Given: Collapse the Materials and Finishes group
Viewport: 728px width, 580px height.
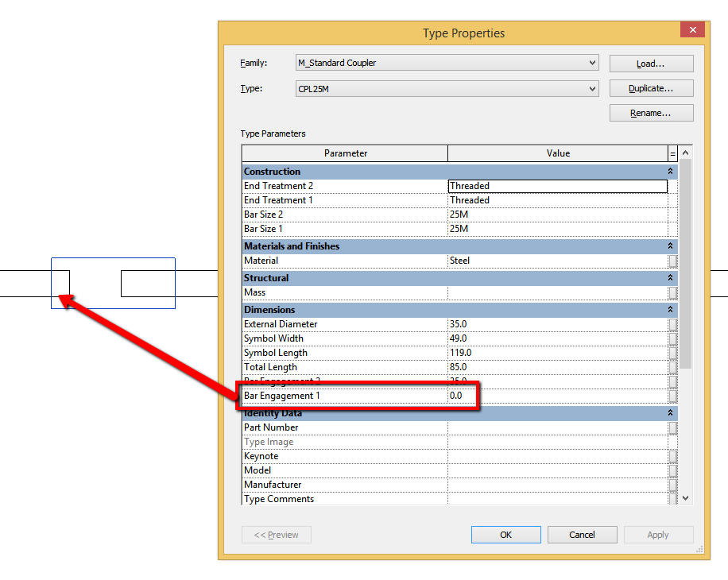Looking at the screenshot, I should coord(670,246).
